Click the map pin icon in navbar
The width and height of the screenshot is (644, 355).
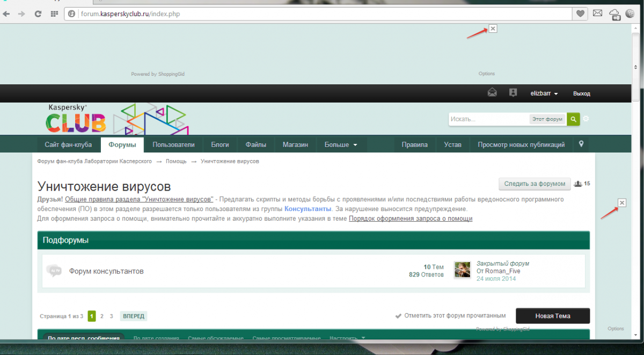pyautogui.click(x=581, y=144)
